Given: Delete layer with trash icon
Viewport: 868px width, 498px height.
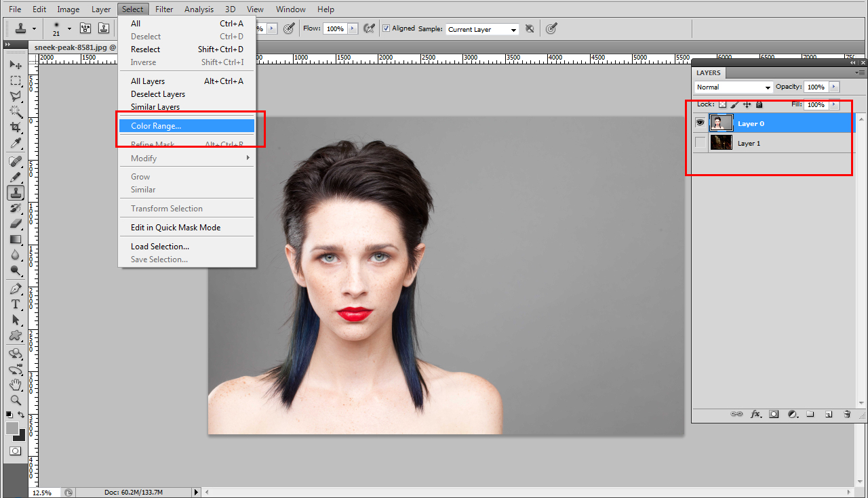Looking at the screenshot, I should [847, 414].
